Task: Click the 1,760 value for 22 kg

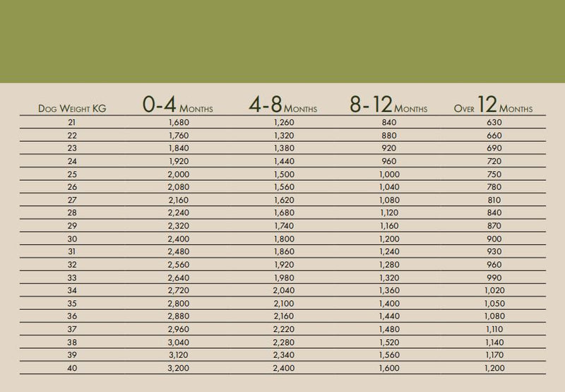Action: pos(178,136)
